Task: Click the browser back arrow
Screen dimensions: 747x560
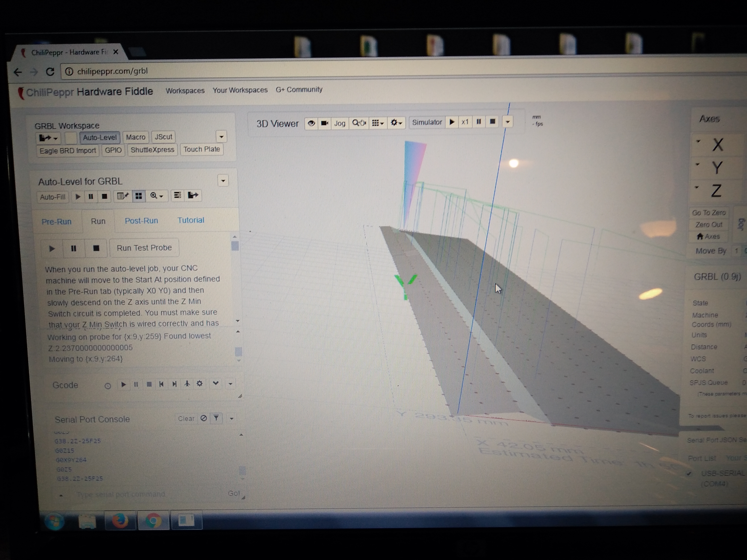Action: 18,72
